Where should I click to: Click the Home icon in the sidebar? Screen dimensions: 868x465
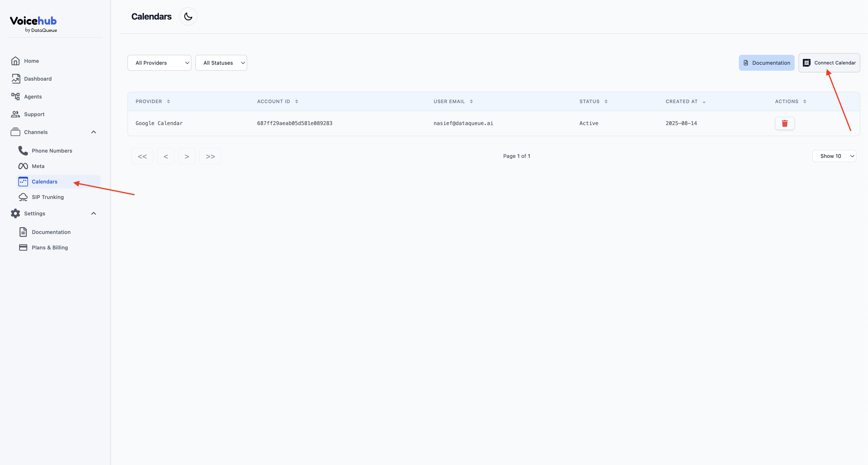click(15, 61)
